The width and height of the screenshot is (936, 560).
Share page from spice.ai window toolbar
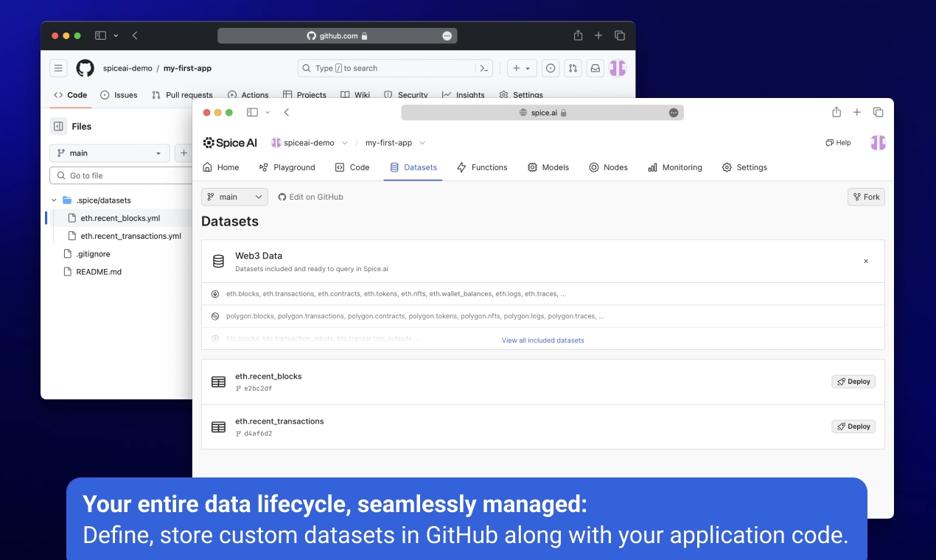point(837,113)
